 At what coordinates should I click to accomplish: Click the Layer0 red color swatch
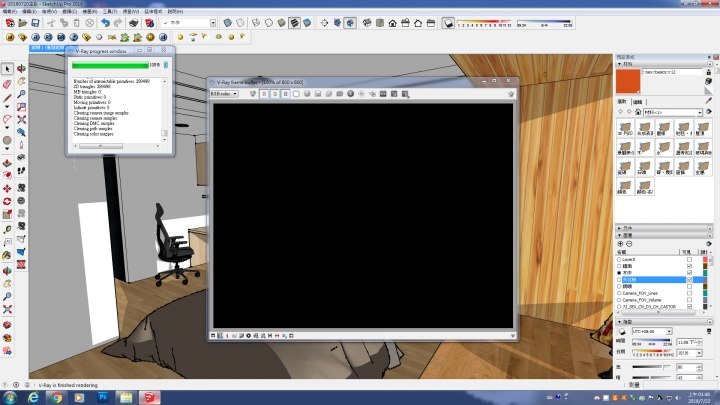tap(705, 259)
